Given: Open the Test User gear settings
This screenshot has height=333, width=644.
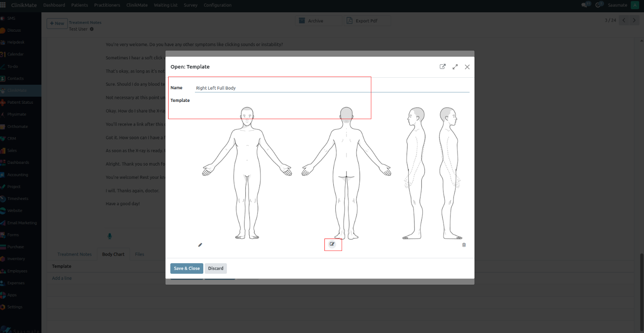Looking at the screenshot, I should point(92,29).
